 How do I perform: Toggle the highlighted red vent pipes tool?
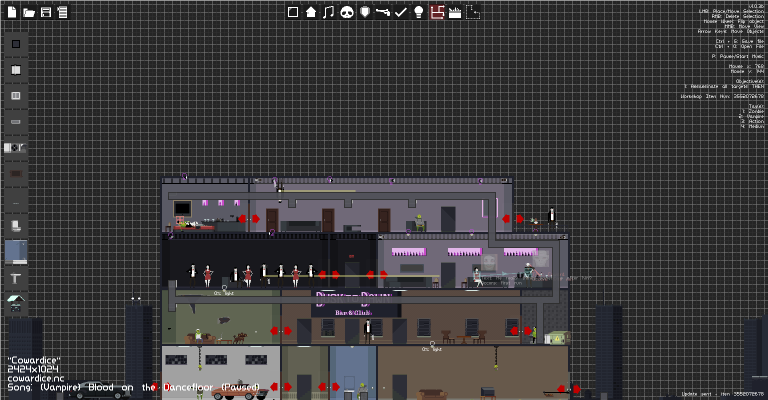click(x=437, y=12)
